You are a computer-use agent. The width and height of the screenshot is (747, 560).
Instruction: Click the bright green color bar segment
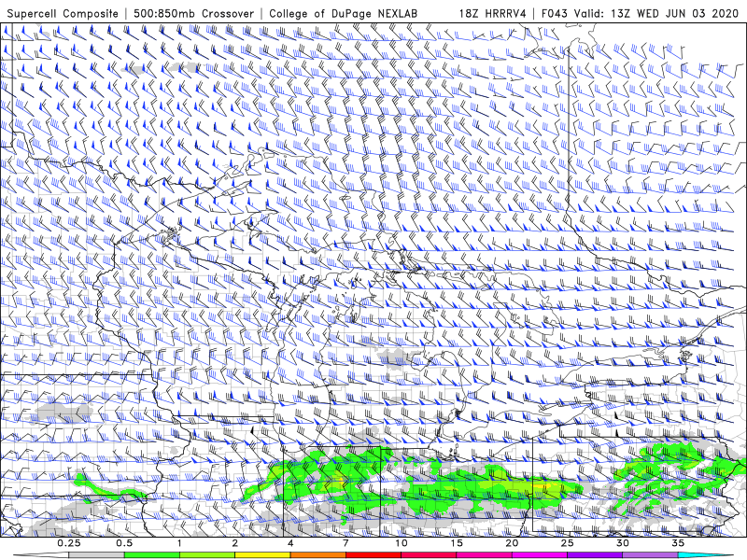pyautogui.click(x=152, y=555)
